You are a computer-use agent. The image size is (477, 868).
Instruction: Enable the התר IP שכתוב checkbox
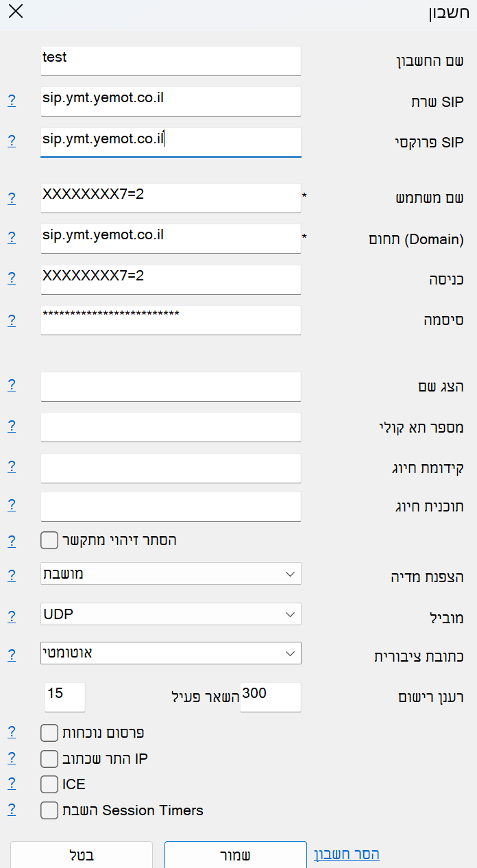click(49, 758)
